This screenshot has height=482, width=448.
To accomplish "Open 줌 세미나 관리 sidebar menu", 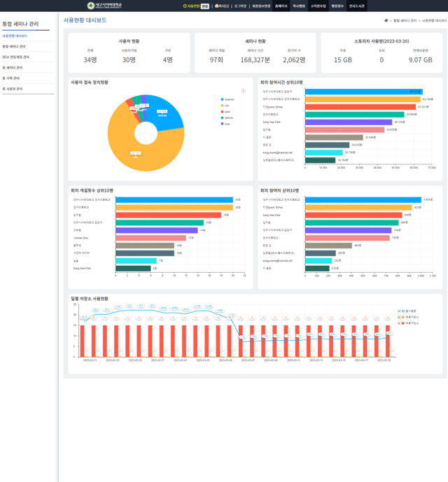I will pyautogui.click(x=13, y=68).
